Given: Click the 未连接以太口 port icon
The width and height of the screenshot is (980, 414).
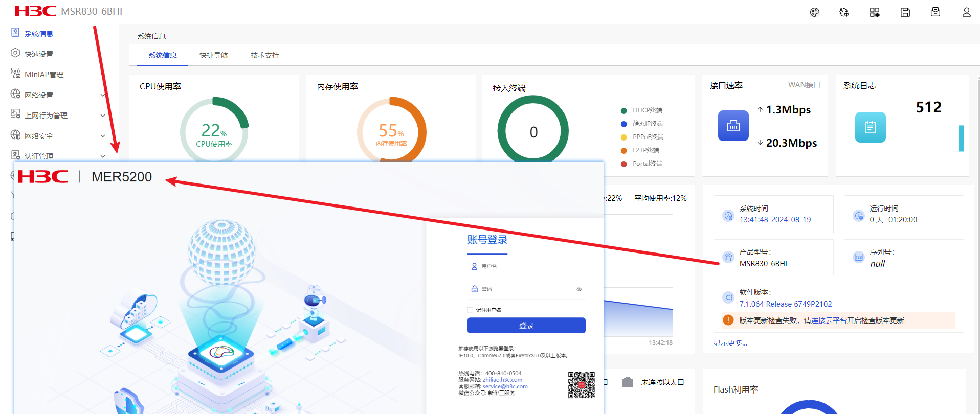Looking at the screenshot, I should [628, 382].
